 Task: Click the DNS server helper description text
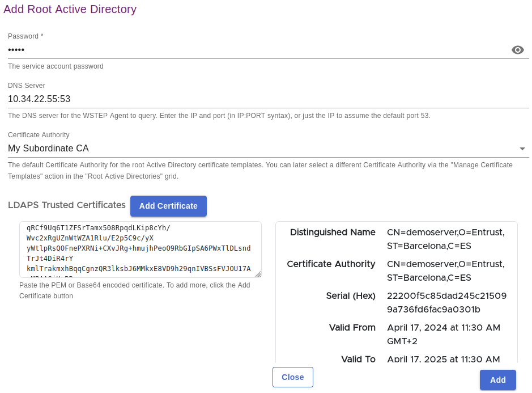click(219, 116)
